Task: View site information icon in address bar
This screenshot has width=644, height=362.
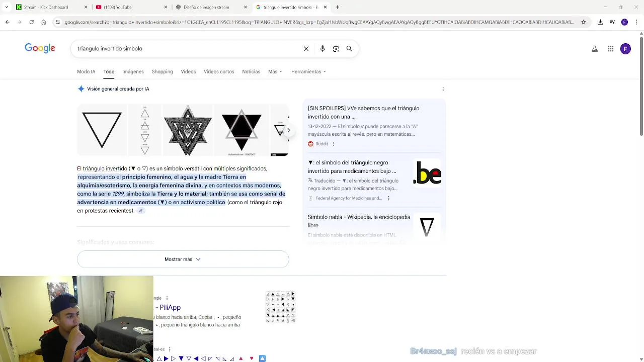Action: [x=58, y=22]
